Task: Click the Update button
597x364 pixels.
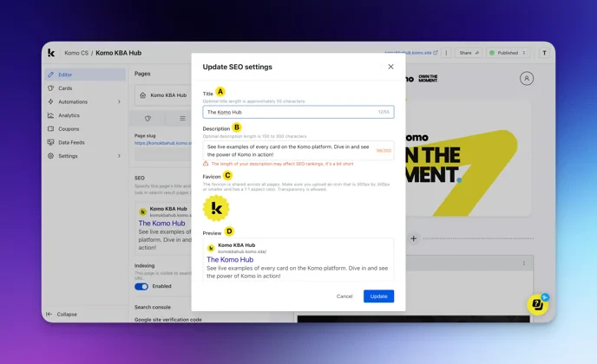Action: (379, 296)
